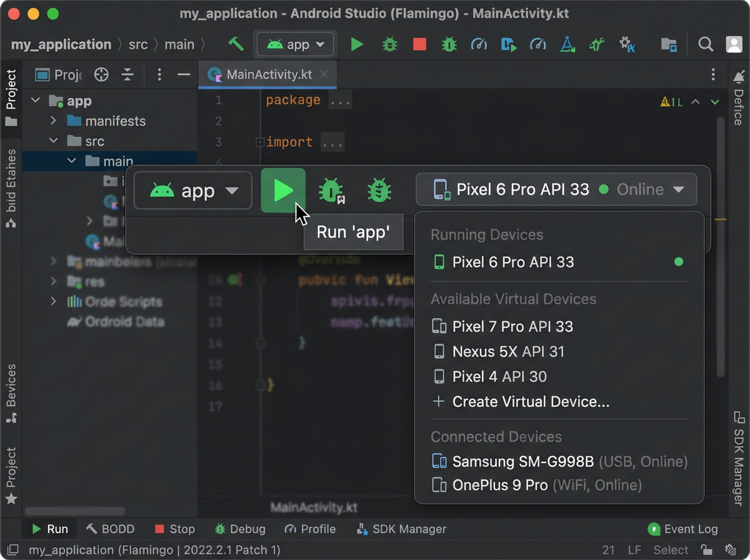Click the yellow warning triangle in the editor

click(666, 102)
